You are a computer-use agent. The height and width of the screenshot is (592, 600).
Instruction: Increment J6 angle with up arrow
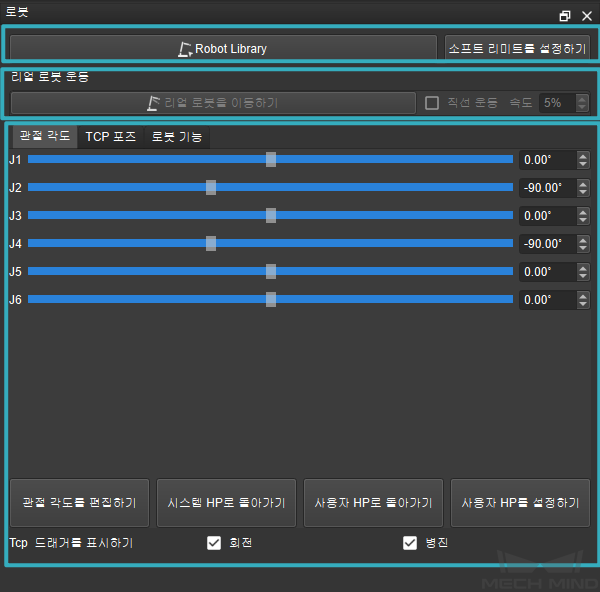pos(583,296)
